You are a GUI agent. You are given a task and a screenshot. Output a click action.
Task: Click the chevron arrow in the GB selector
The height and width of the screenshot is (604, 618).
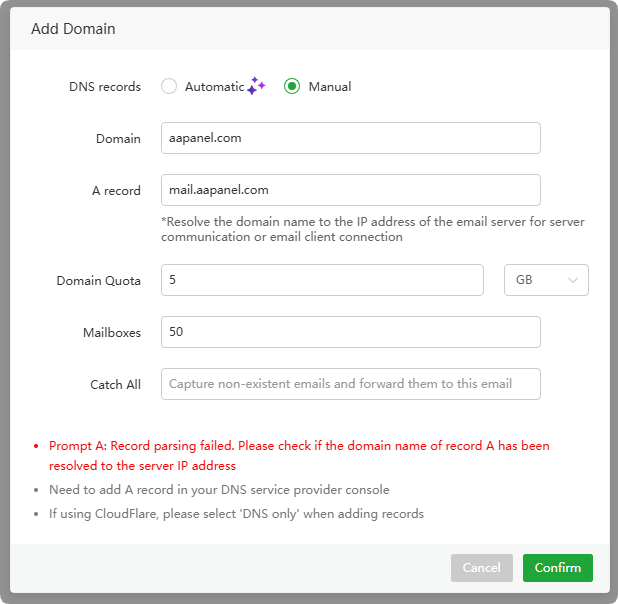(x=574, y=280)
